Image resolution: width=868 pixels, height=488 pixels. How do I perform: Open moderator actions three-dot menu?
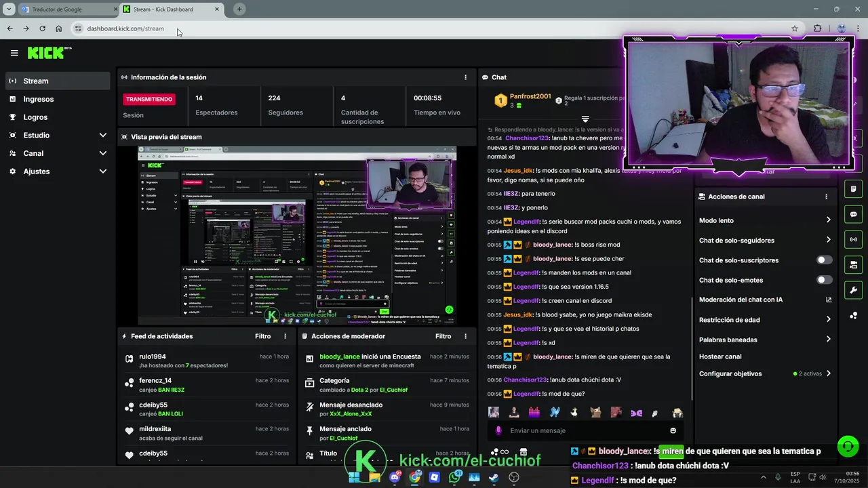(465, 336)
